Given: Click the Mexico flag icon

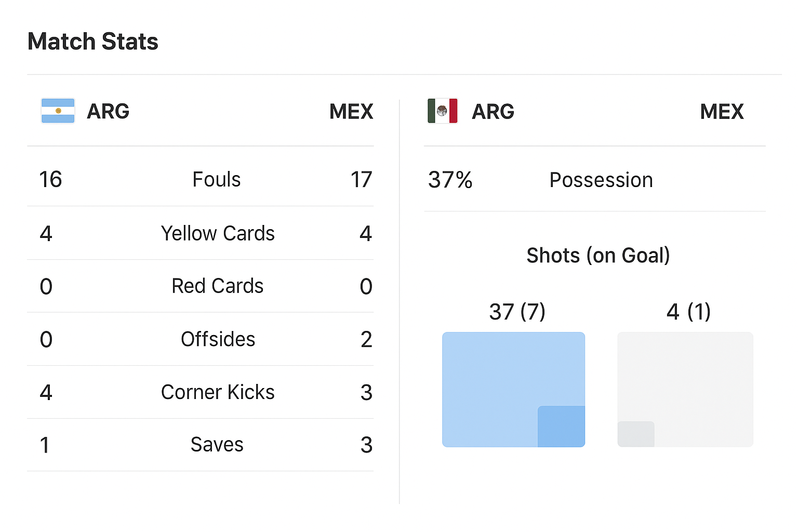Looking at the screenshot, I should tap(442, 111).
